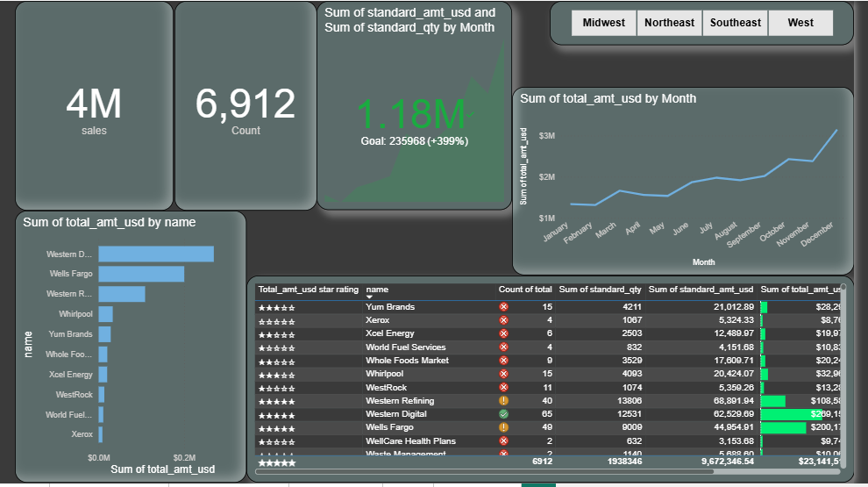This screenshot has width=868, height=487.
Task: Click the red X icon in WestRock table row
Action: 504,388
